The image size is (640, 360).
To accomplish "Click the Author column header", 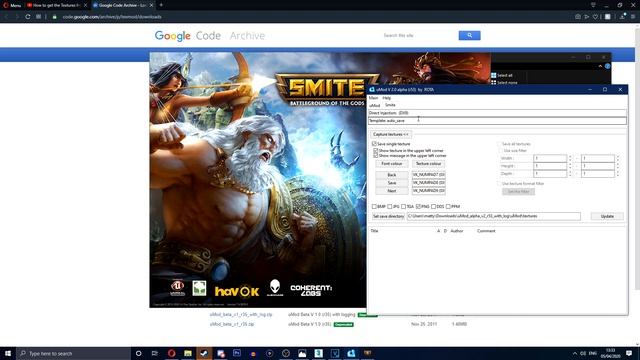I will click(x=457, y=231).
